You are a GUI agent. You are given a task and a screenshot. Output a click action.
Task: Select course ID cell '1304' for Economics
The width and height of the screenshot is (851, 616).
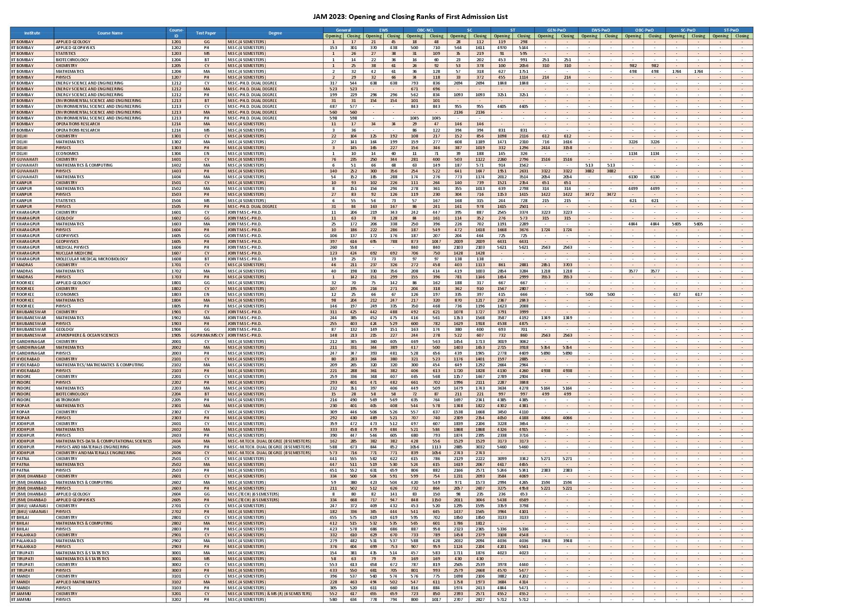(176, 154)
